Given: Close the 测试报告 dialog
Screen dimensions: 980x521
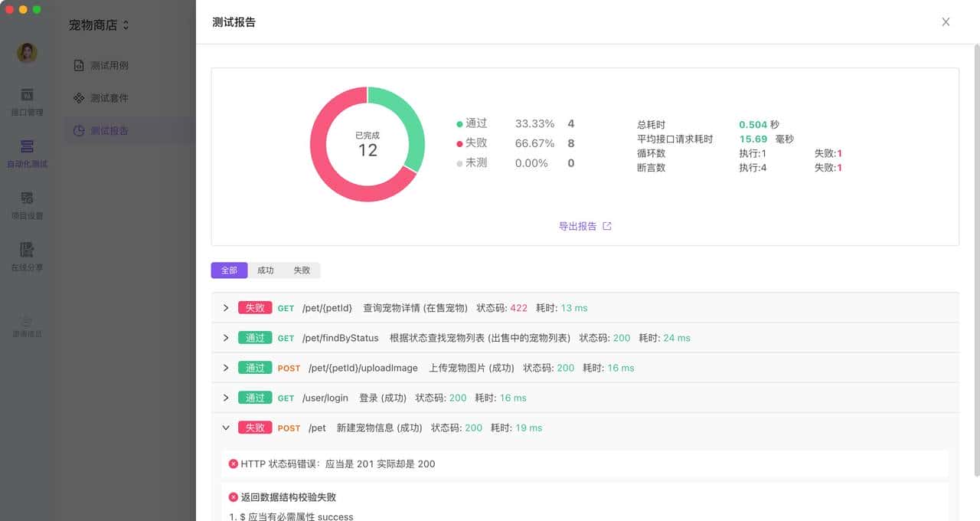Looking at the screenshot, I should pyautogui.click(x=946, y=21).
